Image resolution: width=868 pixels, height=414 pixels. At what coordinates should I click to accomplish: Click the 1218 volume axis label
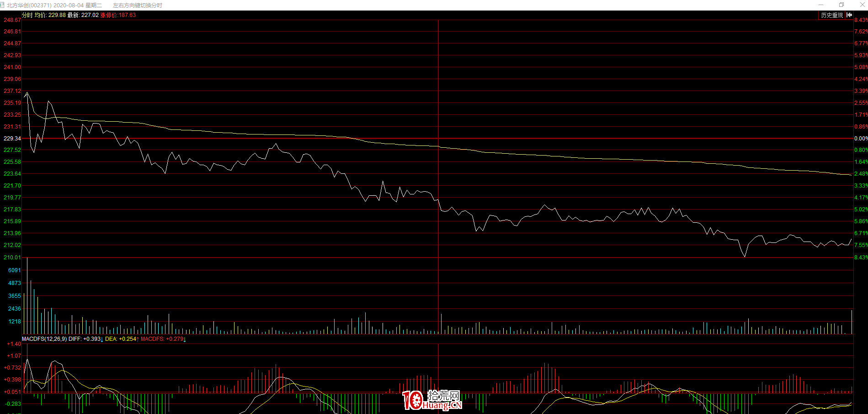(x=15, y=322)
